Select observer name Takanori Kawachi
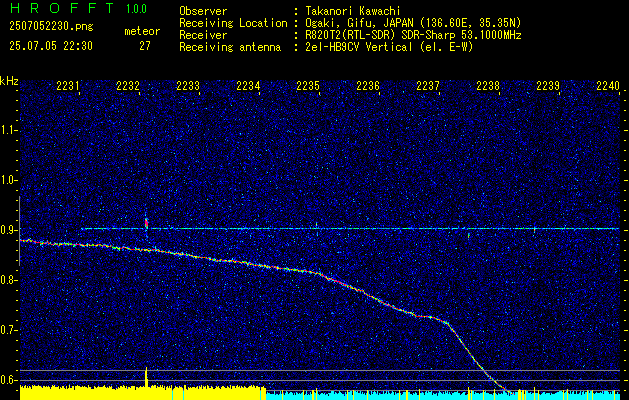Image resolution: width=629 pixels, height=400 pixels. pos(353,11)
